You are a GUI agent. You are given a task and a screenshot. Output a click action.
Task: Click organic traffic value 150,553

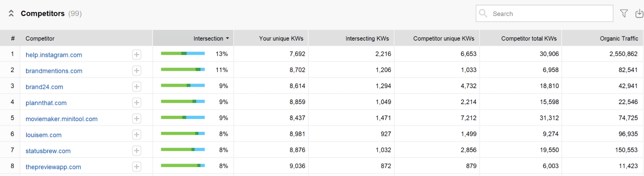(x=626, y=150)
